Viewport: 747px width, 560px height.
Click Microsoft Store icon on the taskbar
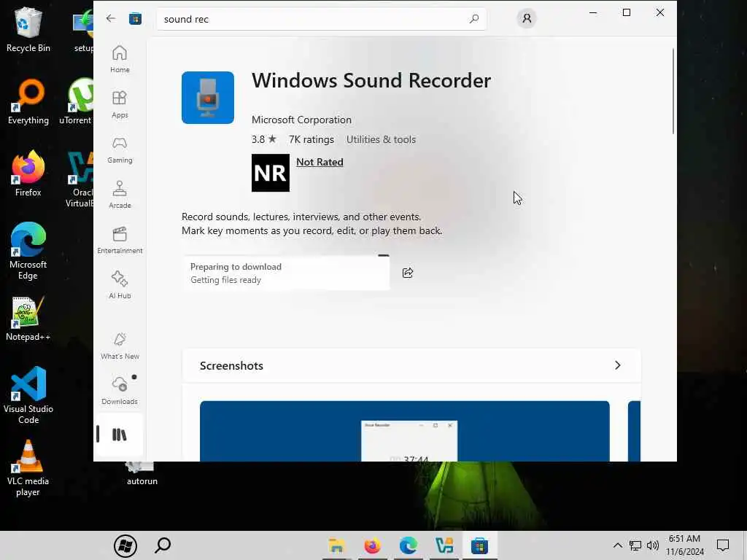pyautogui.click(x=480, y=545)
